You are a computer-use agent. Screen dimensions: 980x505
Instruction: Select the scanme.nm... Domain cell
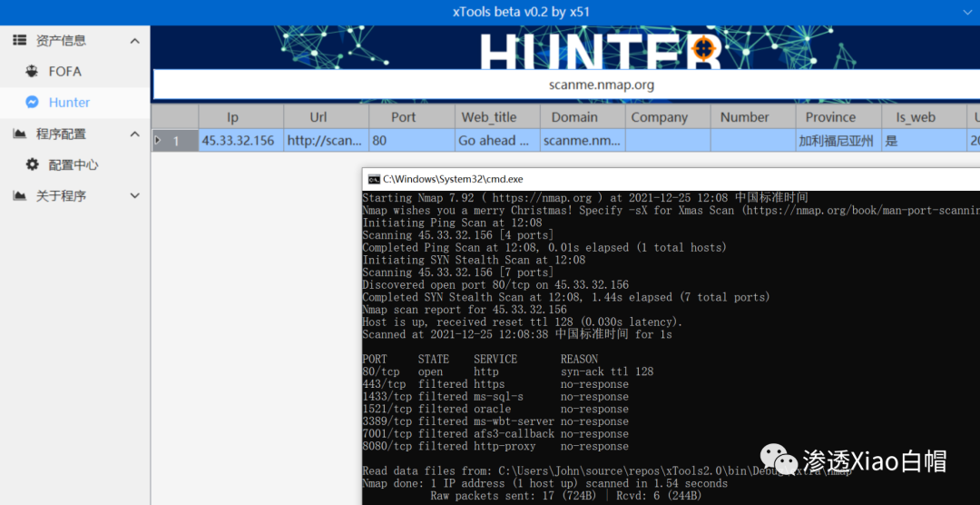[583, 141]
